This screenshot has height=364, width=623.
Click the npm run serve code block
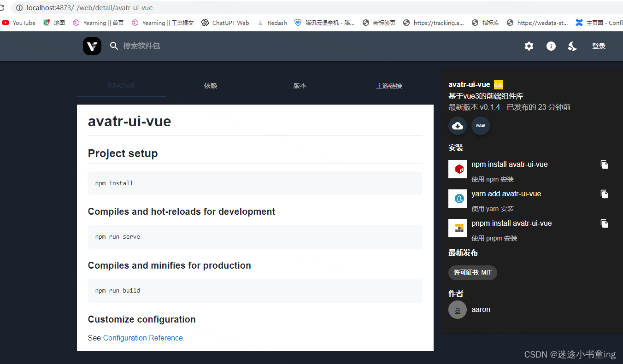click(x=255, y=237)
